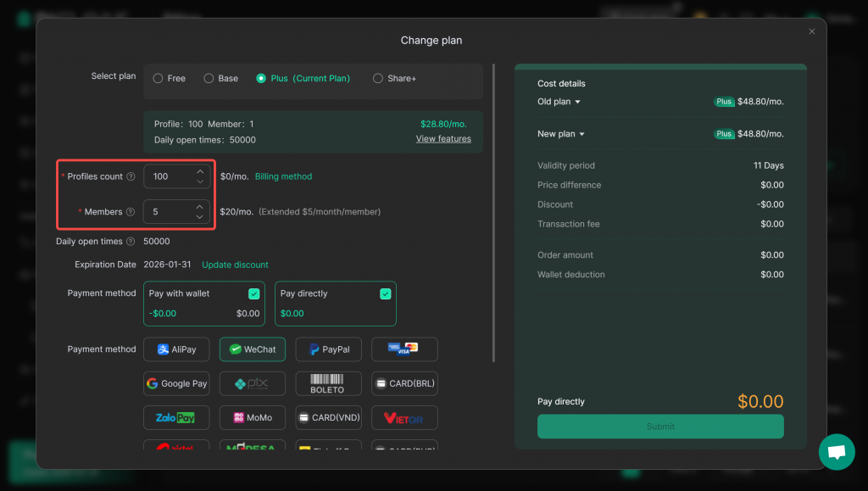Choose AliPay as payment method
868x491 pixels.
[176, 349]
